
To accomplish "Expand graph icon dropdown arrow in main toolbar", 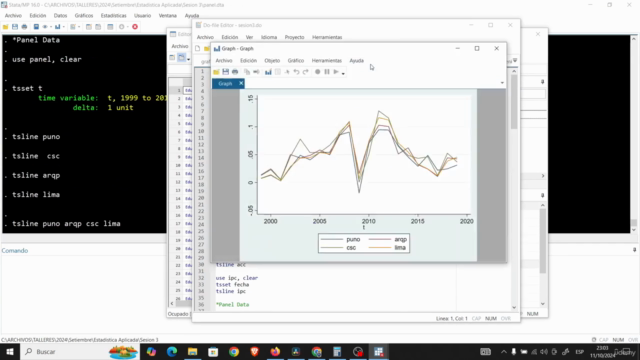I will 64,27.
